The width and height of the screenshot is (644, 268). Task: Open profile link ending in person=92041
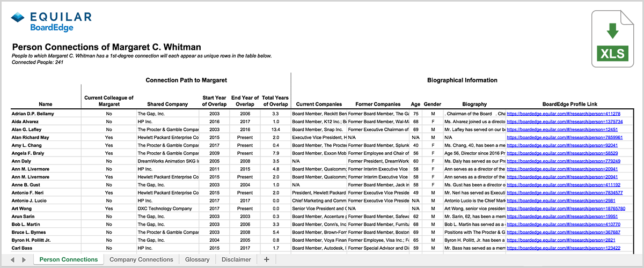tap(562, 145)
